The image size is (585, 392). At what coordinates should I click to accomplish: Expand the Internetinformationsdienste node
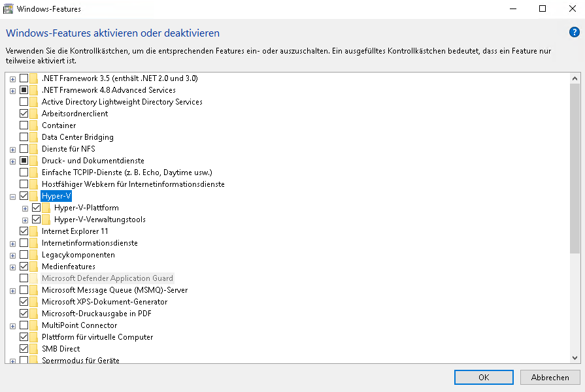tap(12, 243)
